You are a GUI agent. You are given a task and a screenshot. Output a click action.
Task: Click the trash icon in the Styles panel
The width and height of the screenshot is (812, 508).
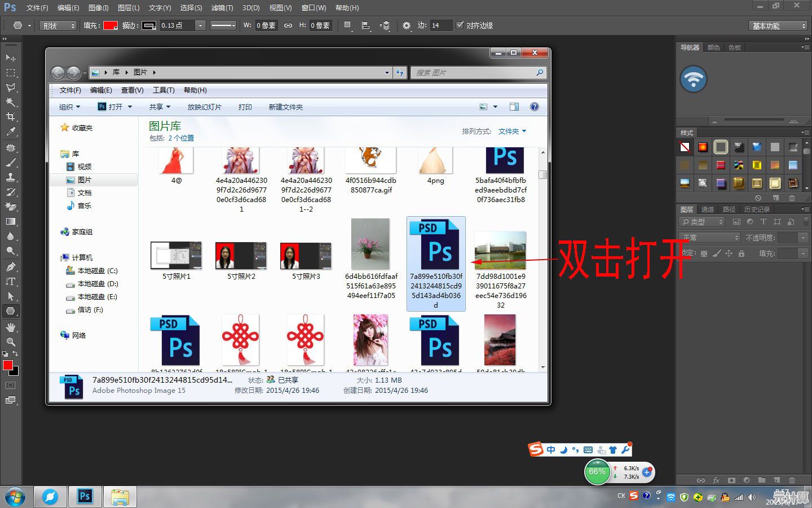pos(792,198)
